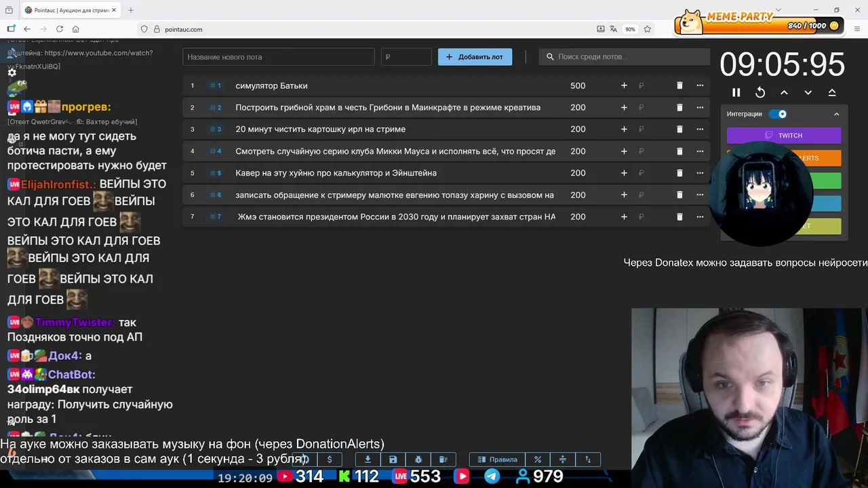Open more options for грибной храм lot

(x=700, y=107)
